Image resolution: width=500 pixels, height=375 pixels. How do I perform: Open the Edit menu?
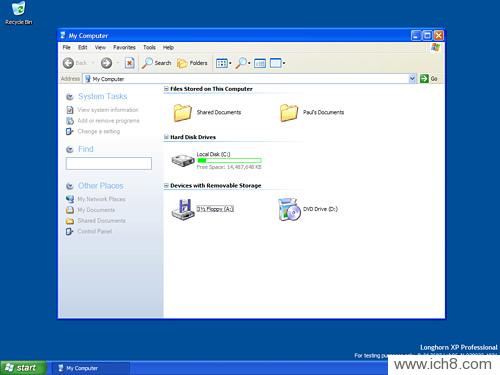[83, 47]
